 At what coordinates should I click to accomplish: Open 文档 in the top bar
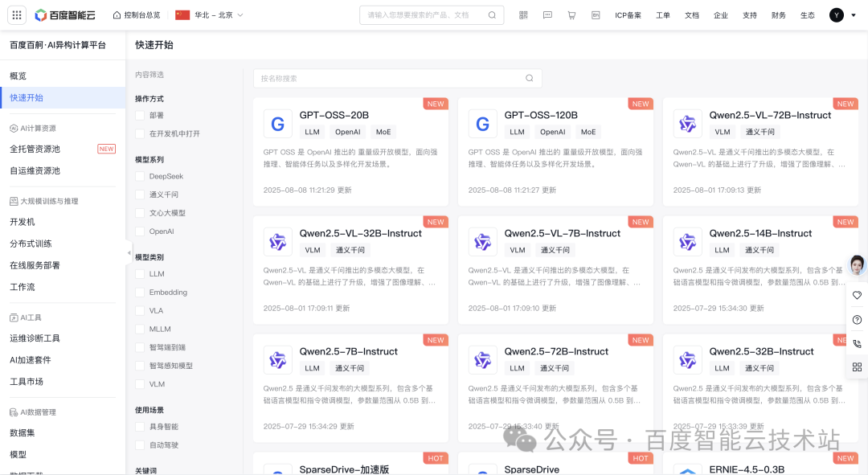692,15
